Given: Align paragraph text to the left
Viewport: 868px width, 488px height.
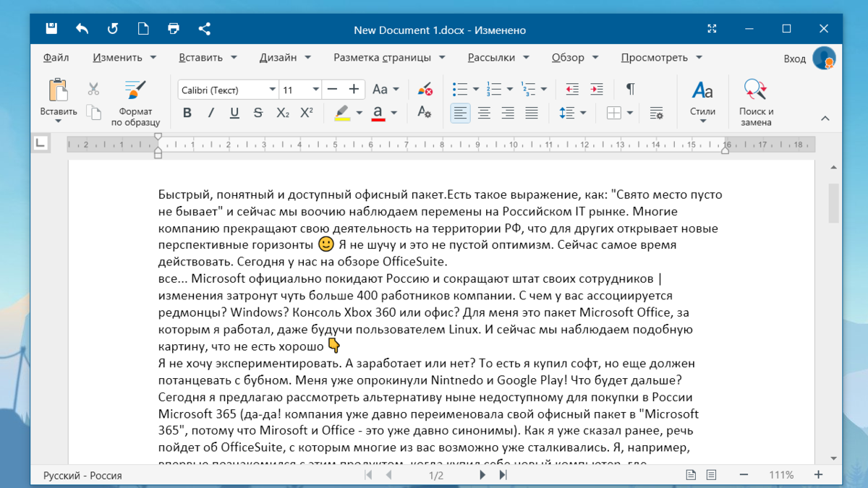Looking at the screenshot, I should point(460,113).
